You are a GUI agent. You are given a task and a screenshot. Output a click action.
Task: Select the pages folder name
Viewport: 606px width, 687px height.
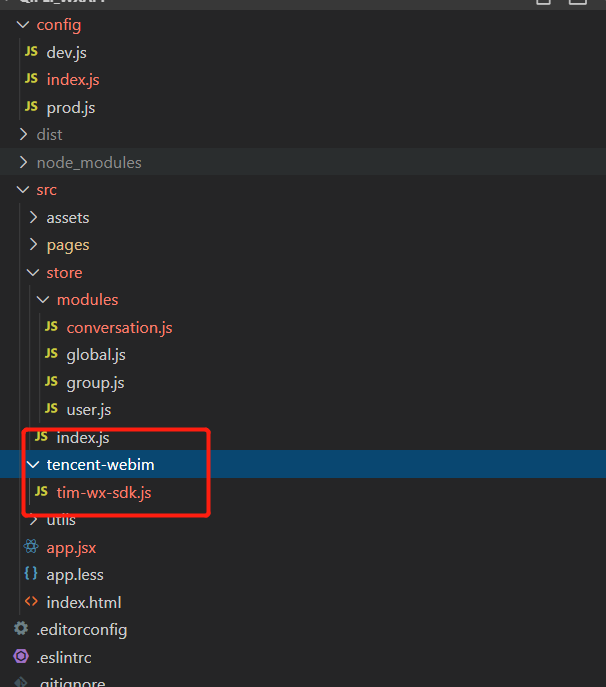point(68,245)
